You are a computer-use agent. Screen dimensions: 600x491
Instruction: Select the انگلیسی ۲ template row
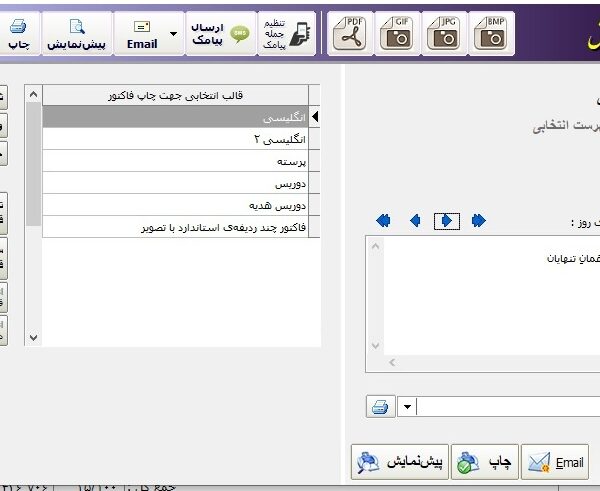175,139
